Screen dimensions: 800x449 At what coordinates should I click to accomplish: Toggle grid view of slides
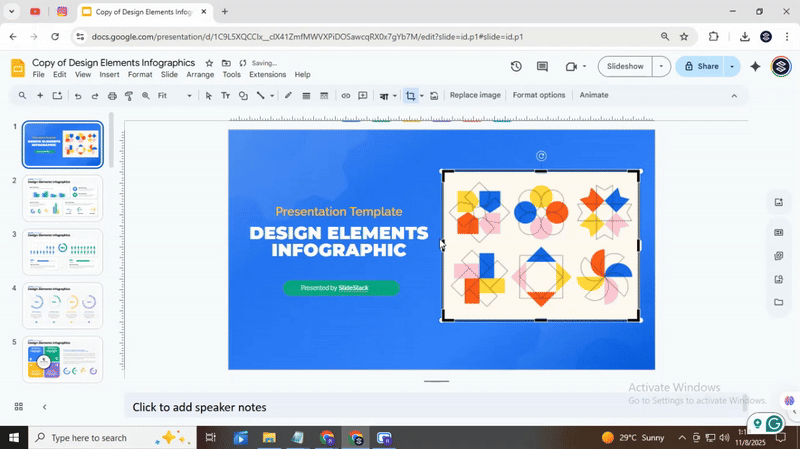point(18,407)
